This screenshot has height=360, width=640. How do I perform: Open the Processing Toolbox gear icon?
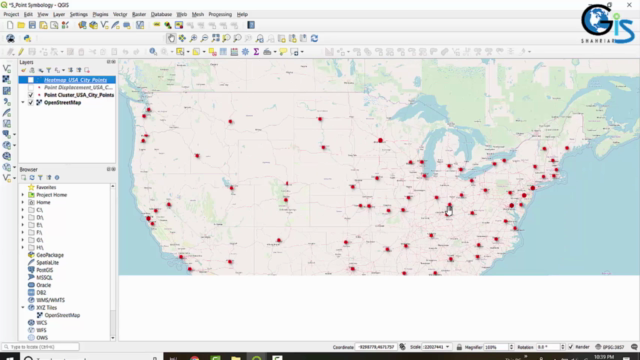[x=245, y=52]
